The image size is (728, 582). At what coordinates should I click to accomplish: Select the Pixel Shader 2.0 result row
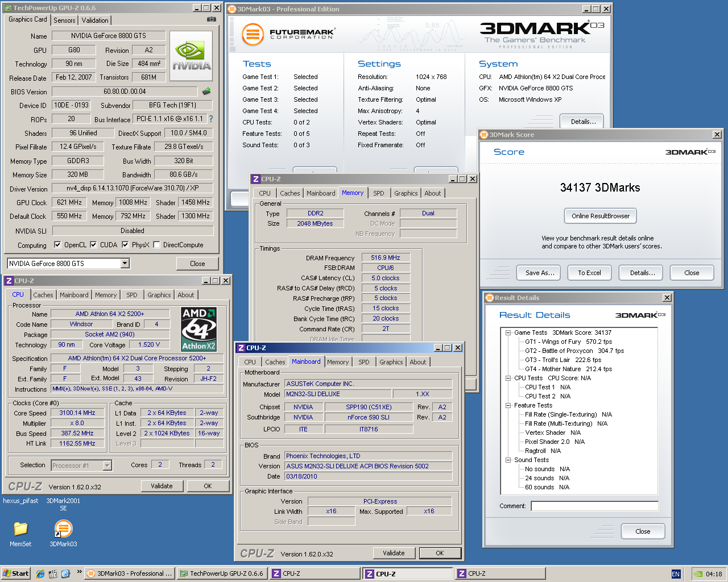click(x=555, y=442)
